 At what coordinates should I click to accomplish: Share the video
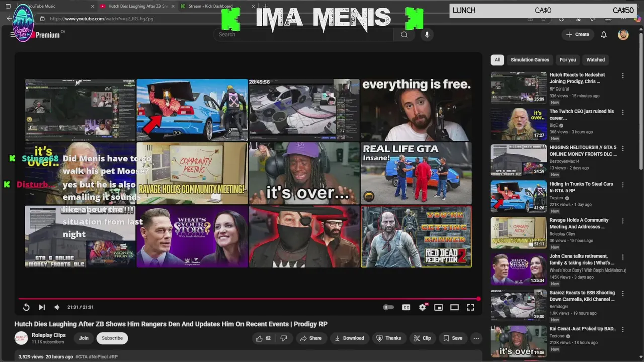point(311,338)
